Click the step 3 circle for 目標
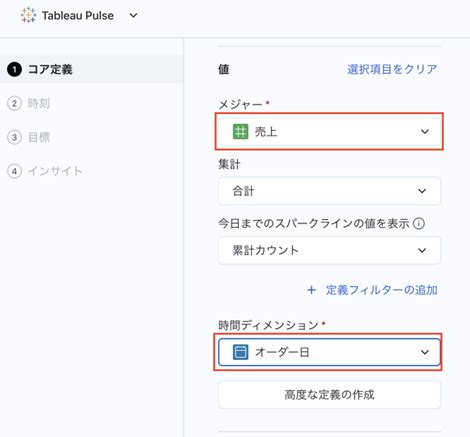470x437 pixels. [14, 137]
